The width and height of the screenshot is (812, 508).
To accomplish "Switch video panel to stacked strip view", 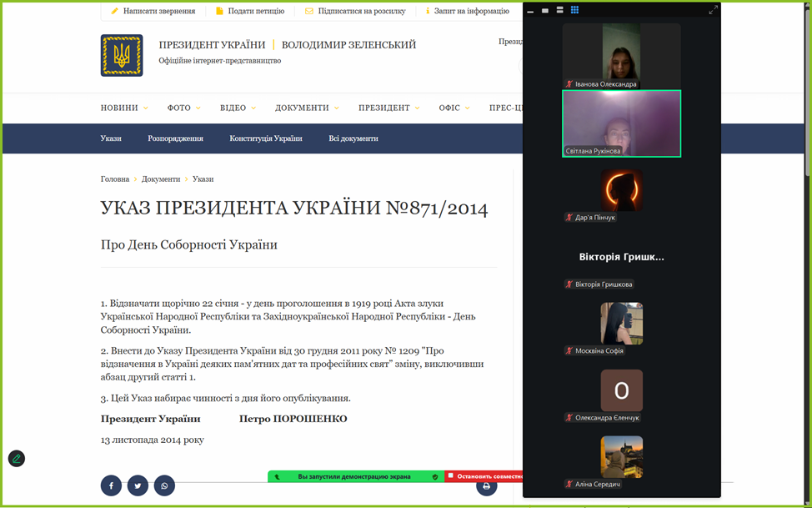I will pyautogui.click(x=559, y=10).
